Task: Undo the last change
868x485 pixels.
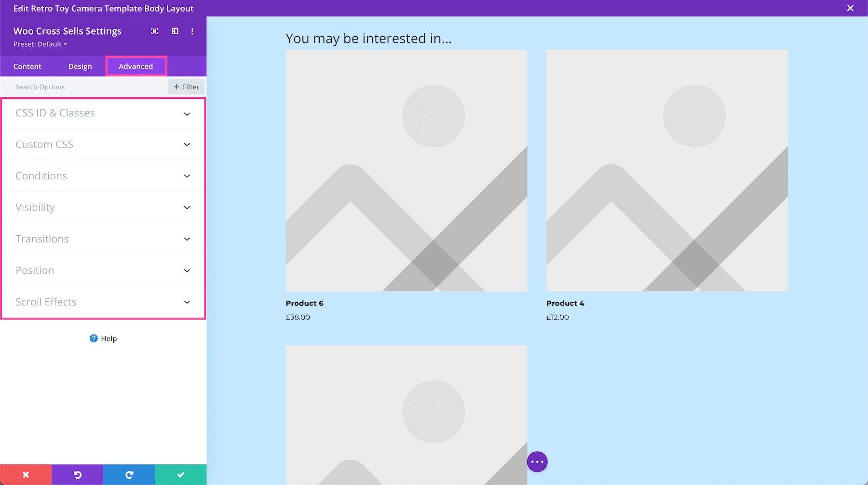Action: (x=77, y=474)
